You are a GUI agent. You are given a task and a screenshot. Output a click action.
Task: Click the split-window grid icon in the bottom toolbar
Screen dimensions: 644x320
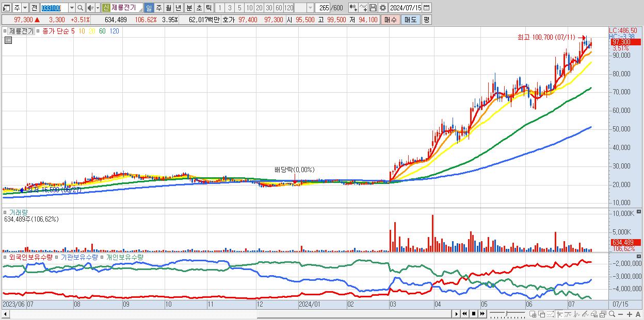point(533,314)
